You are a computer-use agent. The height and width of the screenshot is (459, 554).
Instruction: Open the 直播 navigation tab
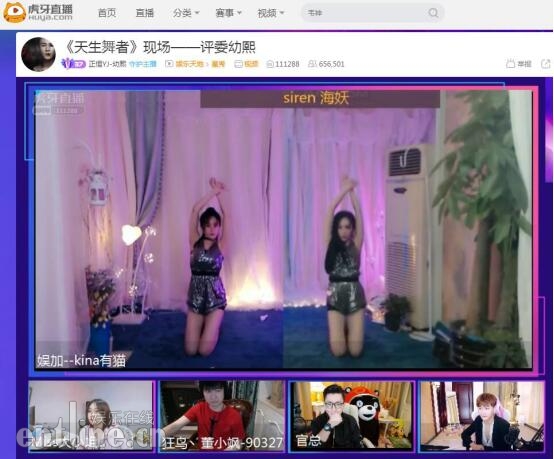[x=145, y=13]
